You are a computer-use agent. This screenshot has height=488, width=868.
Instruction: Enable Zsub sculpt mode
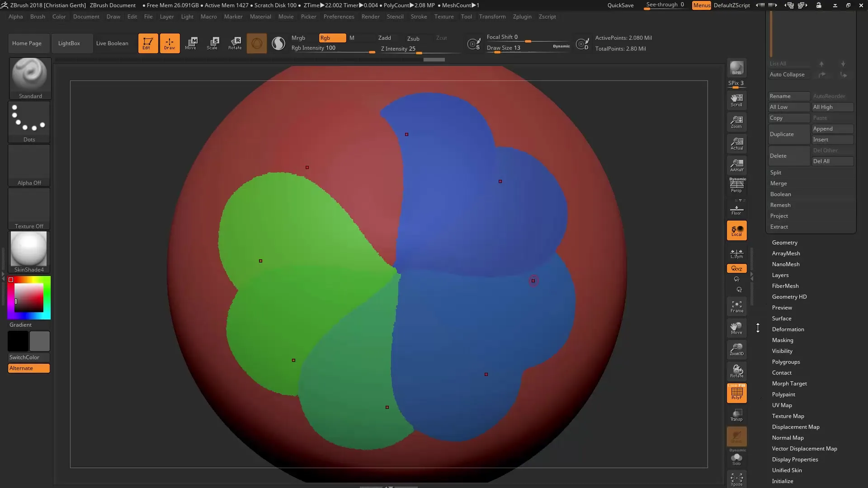coord(413,38)
